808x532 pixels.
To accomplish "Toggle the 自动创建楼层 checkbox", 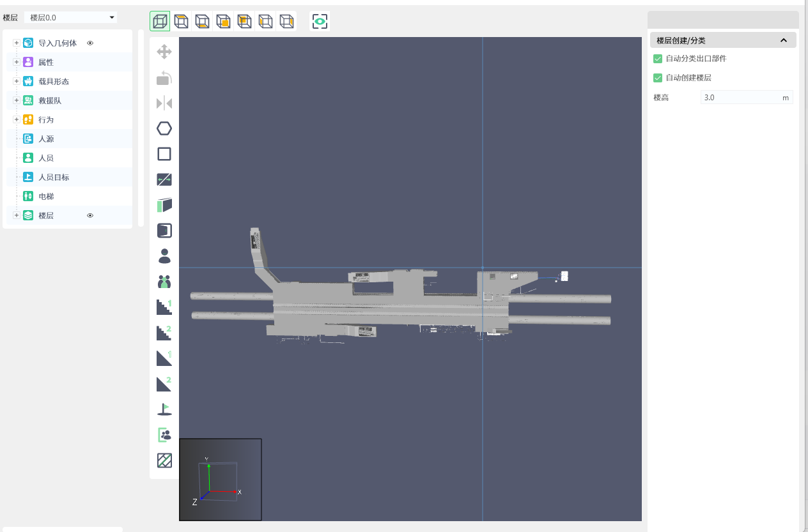I will tap(657, 78).
